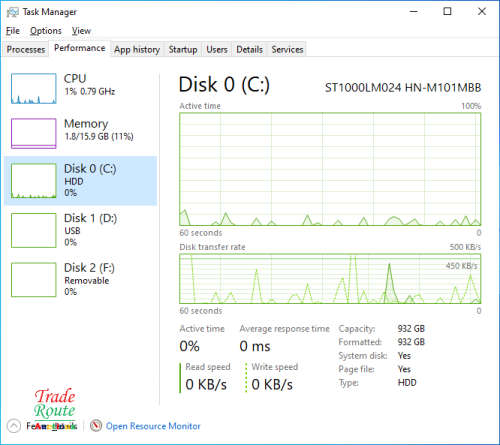Click the Type HDD value
This screenshot has width=500, height=445.
[x=407, y=383]
